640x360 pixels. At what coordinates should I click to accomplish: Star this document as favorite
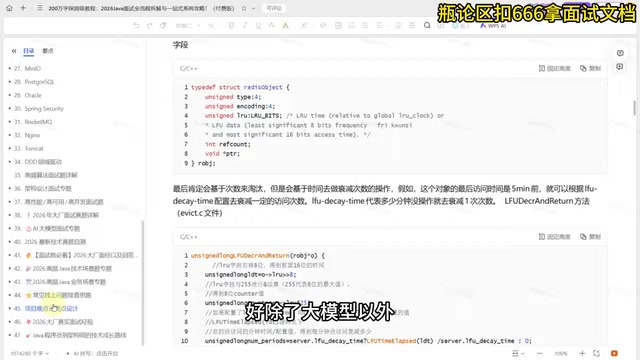[244, 8]
